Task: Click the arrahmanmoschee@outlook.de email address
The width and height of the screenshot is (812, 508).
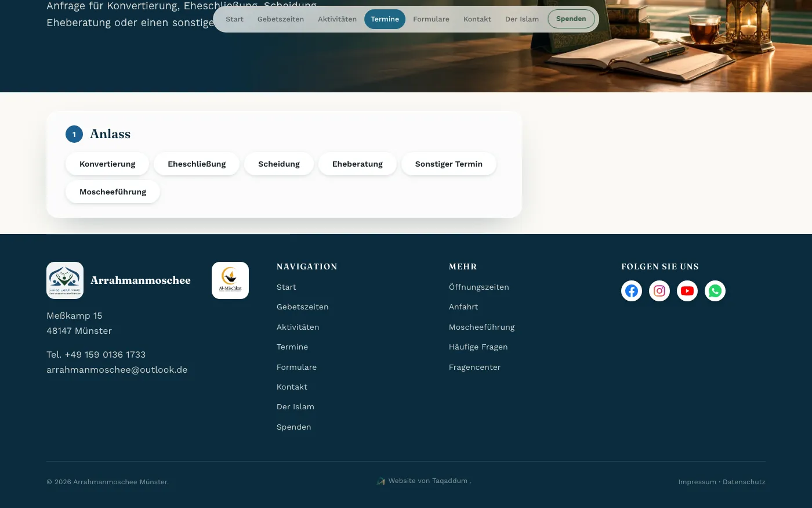Action: tap(117, 370)
